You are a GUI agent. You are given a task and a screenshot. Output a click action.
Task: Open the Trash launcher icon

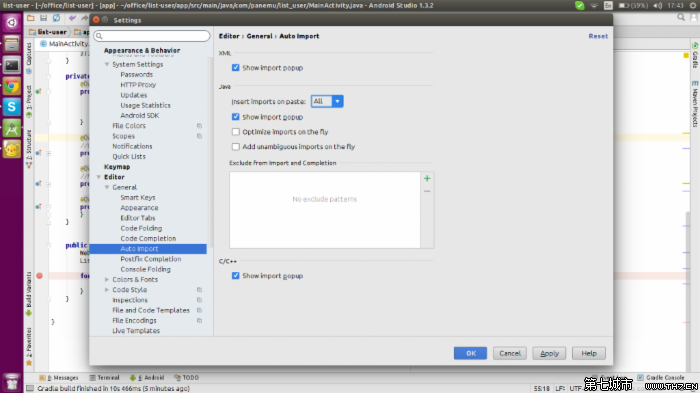tap(12, 382)
